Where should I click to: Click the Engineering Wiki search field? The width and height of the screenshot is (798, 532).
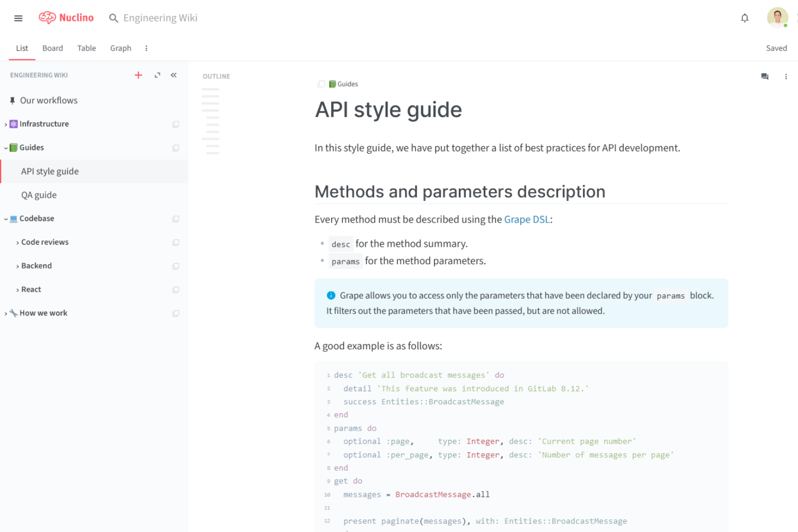[160, 18]
